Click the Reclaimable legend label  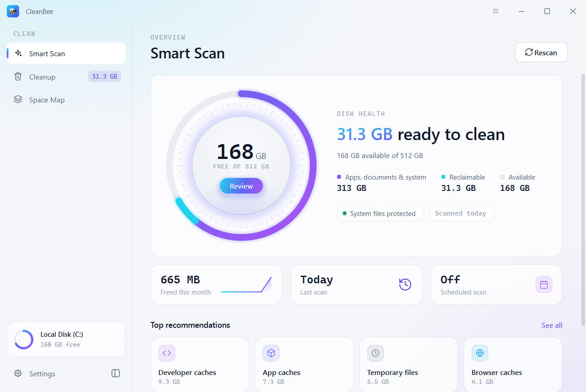(x=467, y=177)
